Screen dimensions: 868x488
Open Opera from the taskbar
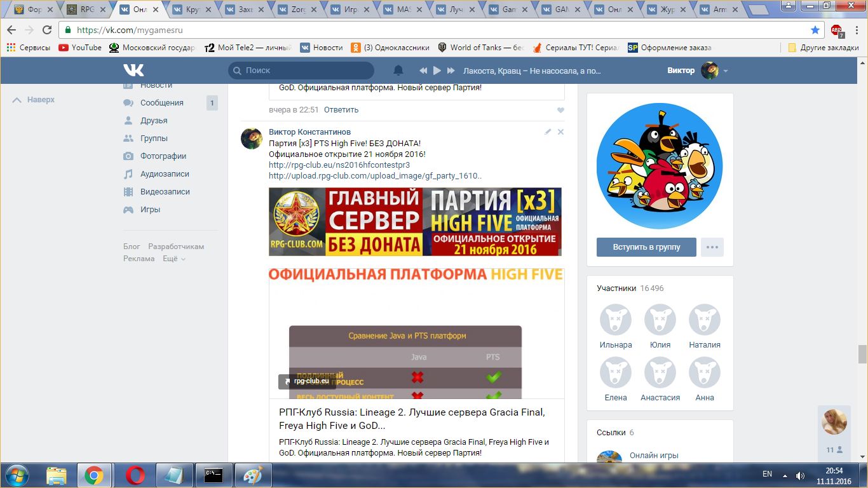135,475
